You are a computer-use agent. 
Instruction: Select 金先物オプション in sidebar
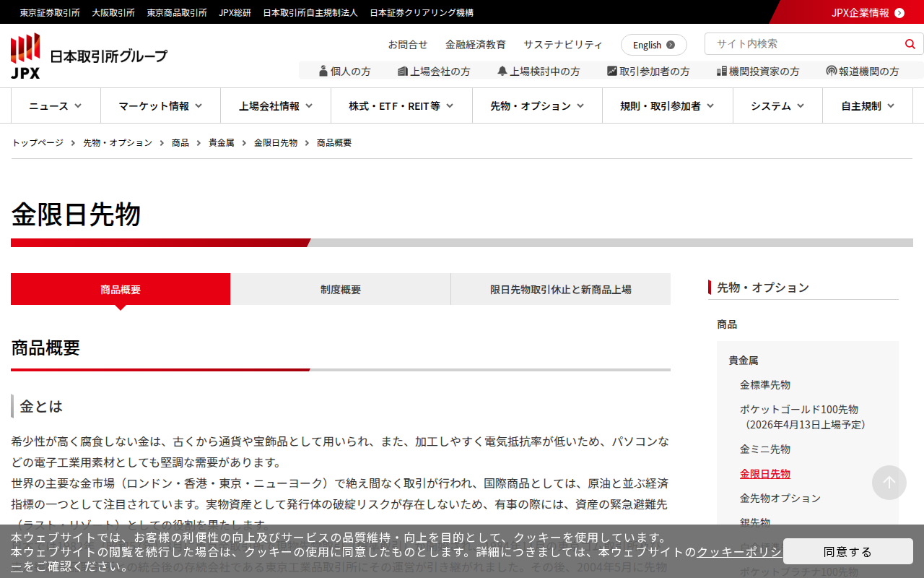780,498
